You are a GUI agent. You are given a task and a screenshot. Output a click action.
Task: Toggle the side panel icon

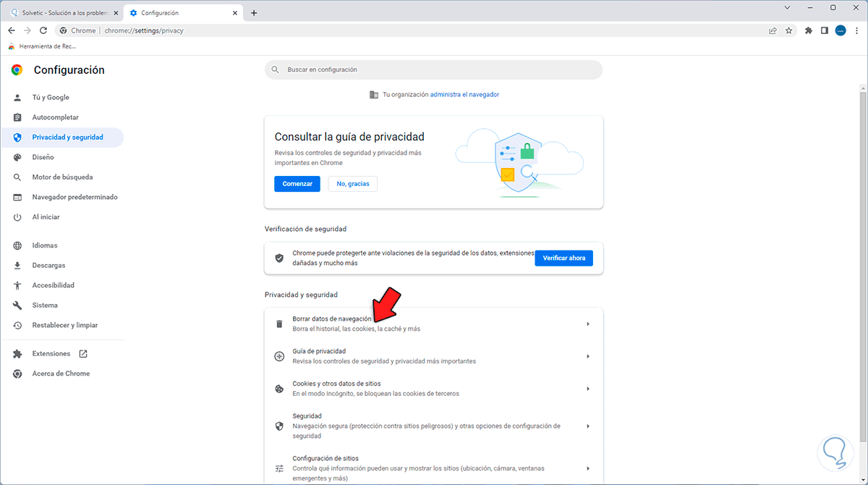point(825,30)
